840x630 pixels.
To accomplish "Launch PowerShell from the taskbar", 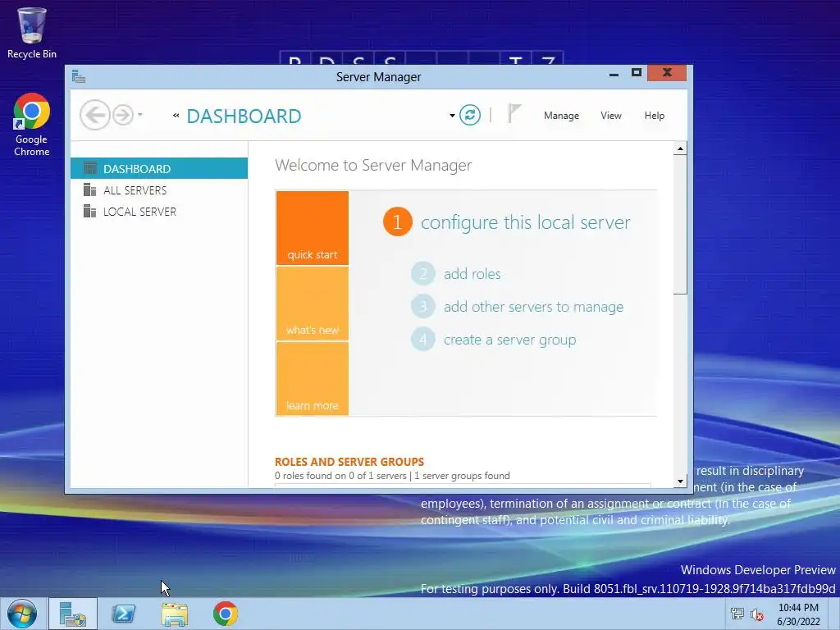I will click(x=124, y=614).
